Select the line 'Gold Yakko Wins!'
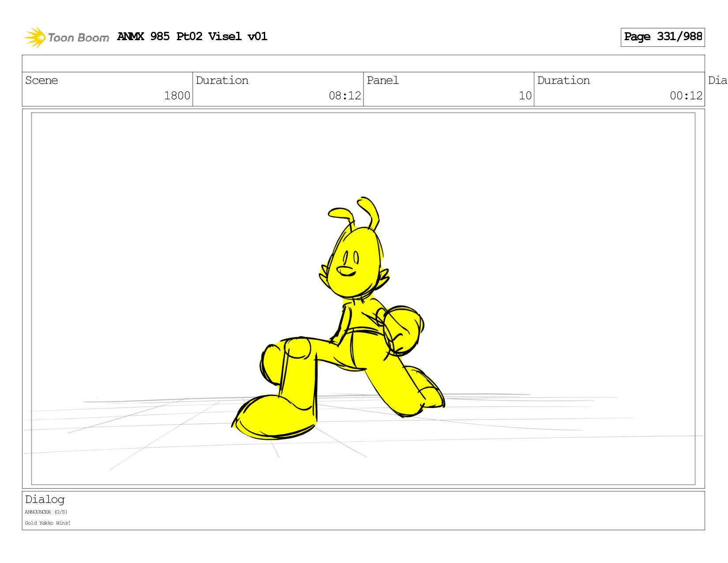The height and width of the screenshot is (563, 728). coord(48,523)
